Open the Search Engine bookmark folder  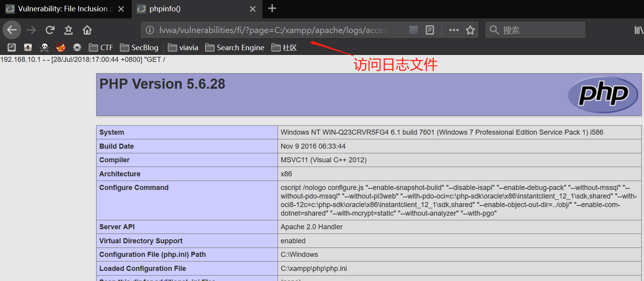pos(235,47)
